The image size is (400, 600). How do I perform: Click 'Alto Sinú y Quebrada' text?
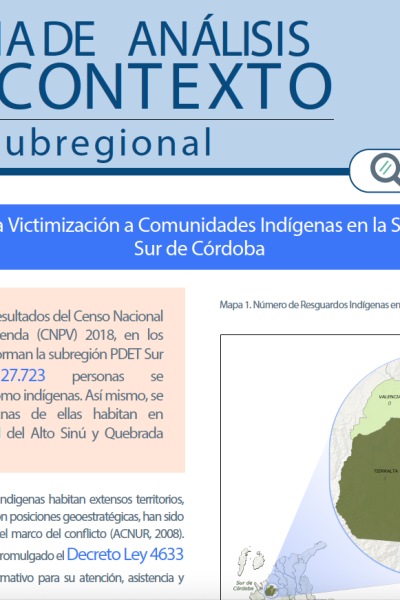click(97, 433)
